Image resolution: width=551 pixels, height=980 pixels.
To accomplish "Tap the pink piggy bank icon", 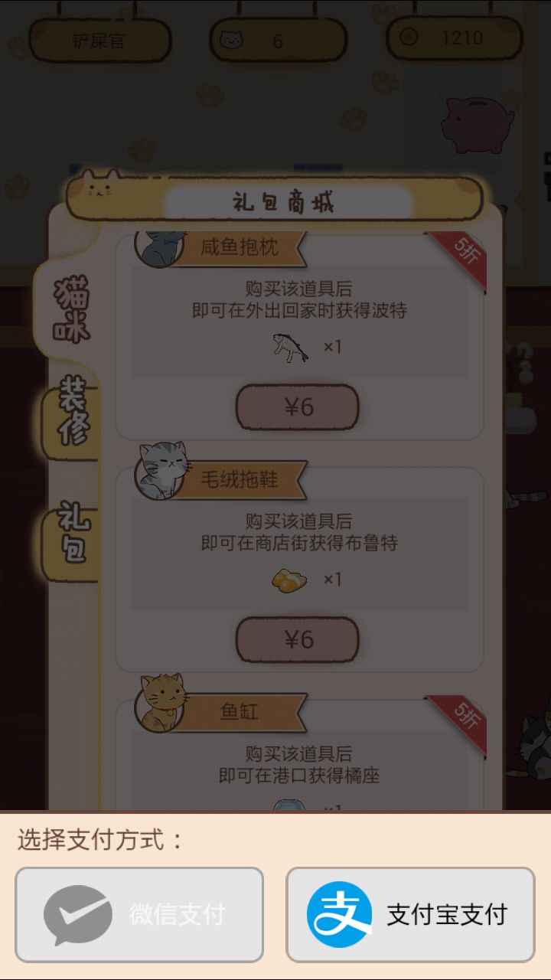I will click(477, 124).
